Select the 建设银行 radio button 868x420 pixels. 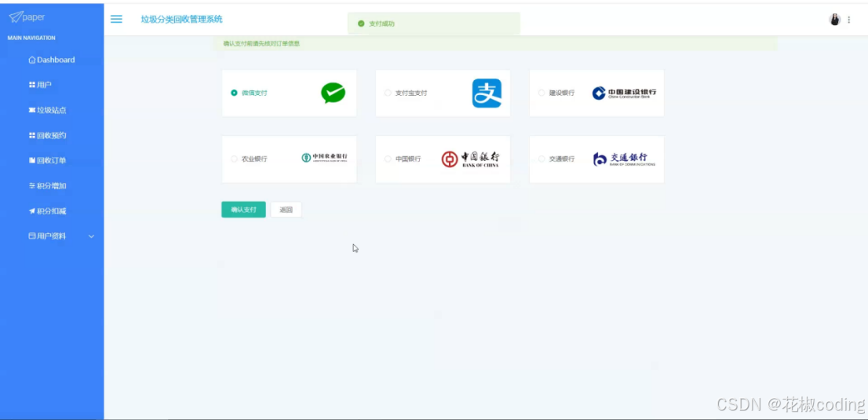542,93
